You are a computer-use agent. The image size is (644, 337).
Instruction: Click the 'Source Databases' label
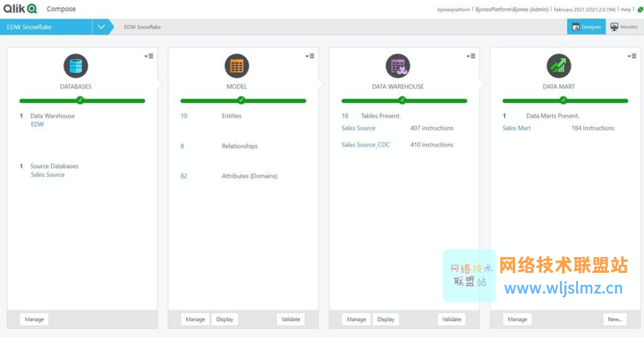click(x=54, y=166)
